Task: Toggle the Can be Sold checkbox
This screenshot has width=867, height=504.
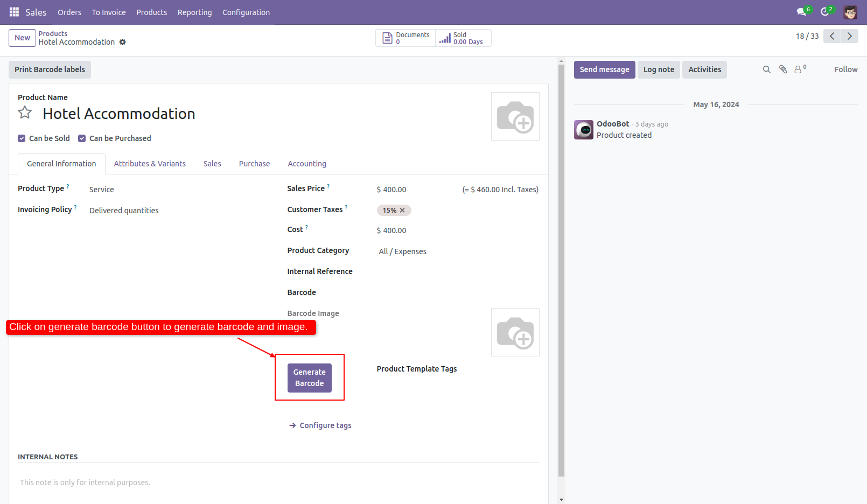Action: pos(22,138)
